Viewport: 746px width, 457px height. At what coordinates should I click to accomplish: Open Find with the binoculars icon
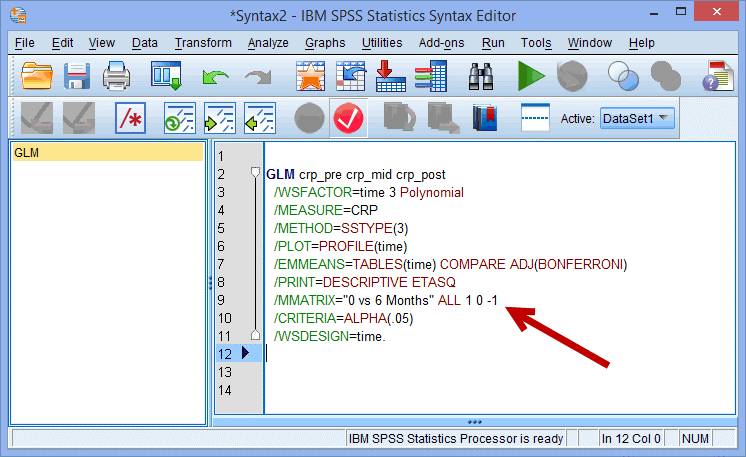(x=481, y=76)
